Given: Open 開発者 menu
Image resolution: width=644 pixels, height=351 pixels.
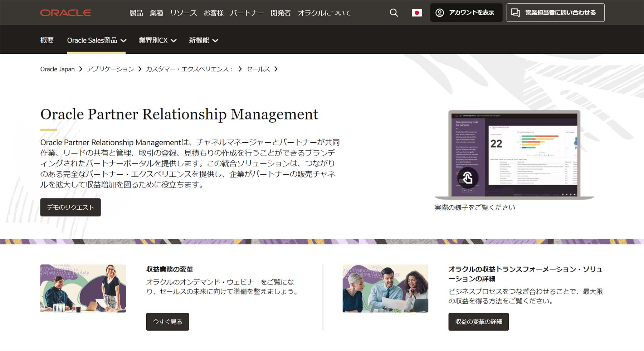Looking at the screenshot, I should [x=281, y=13].
